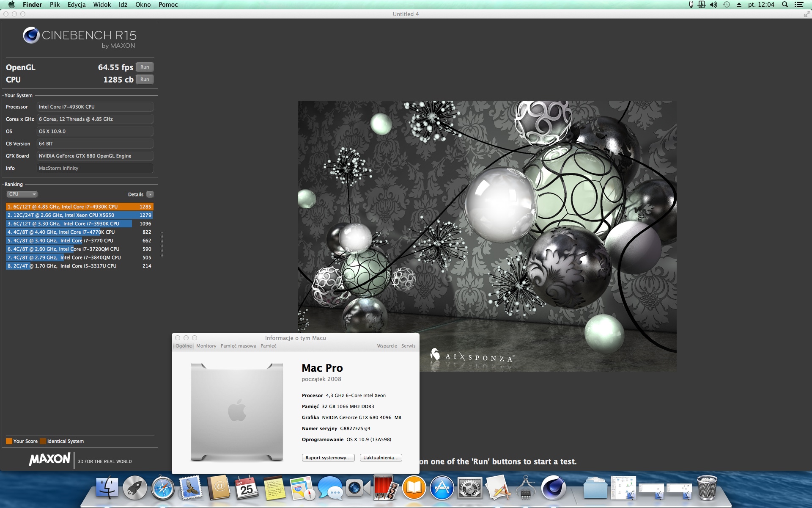
Task: Select ranking row Intel Core i7-3840QM
Action: 80,257
